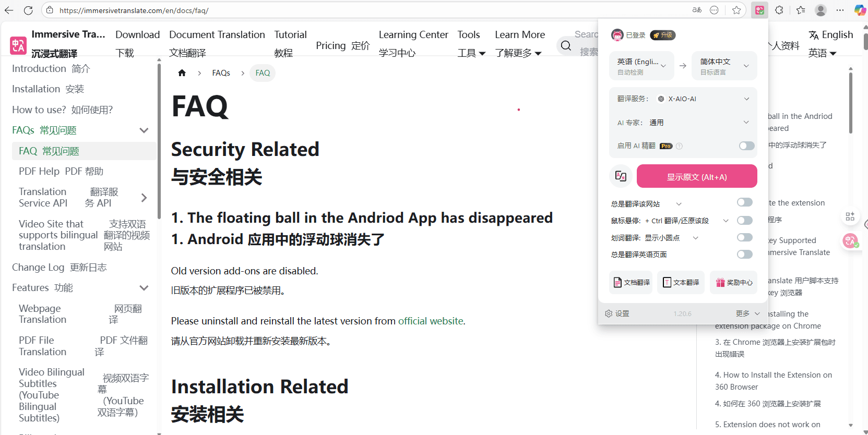Viewport: 868px width, 435px height.
Task: Turn on 总是翻译英语页面 toggle
Action: (x=744, y=255)
